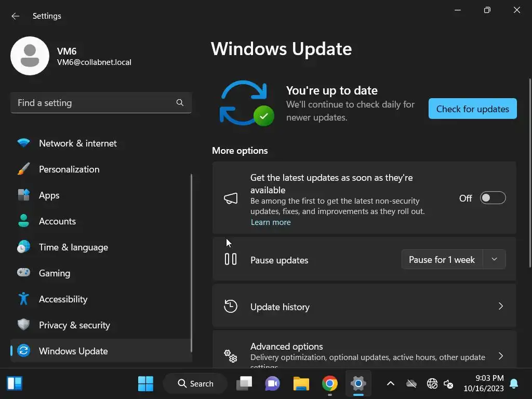Open Widgets from the taskbar corner
Screen dimensions: 532x399
15,383
